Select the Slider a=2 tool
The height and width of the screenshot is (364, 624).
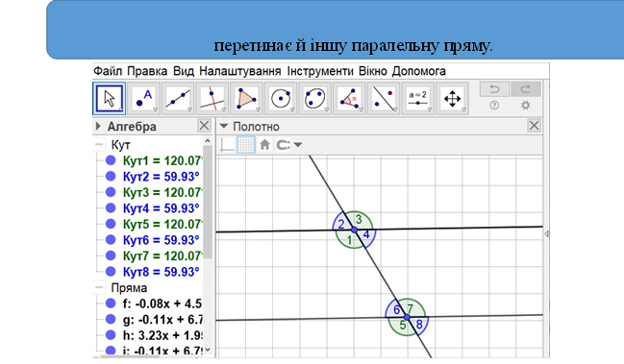pos(417,99)
